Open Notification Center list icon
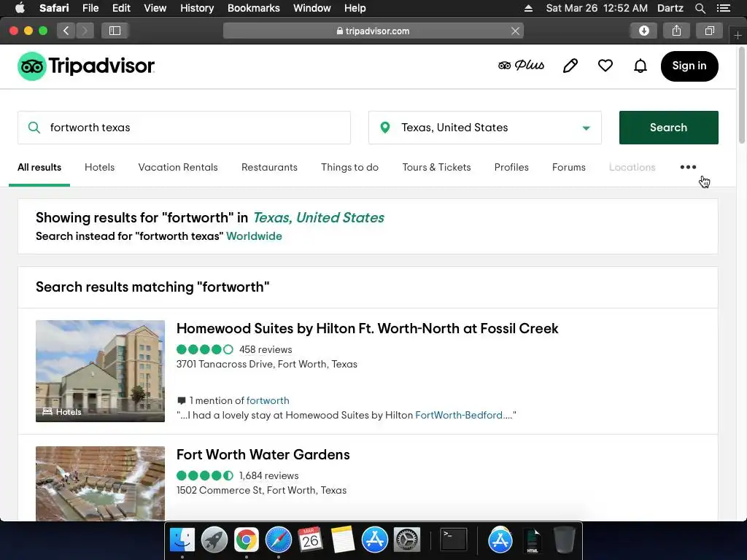Viewport: 747px width, 560px height. [x=723, y=8]
